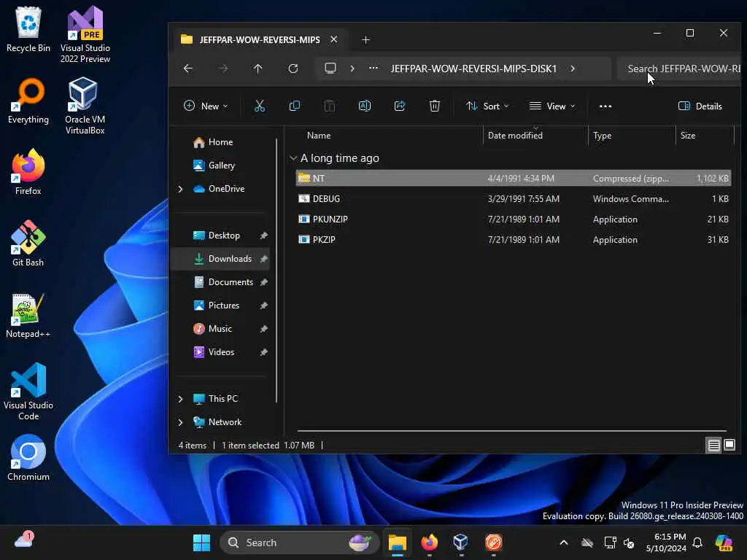Open Visual Studio Code desktop shortcut

[28, 392]
